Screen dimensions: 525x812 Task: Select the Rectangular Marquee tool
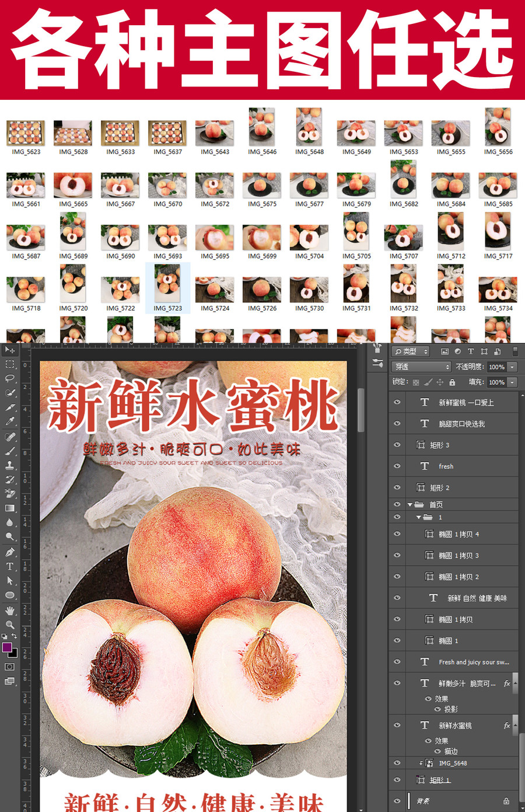click(x=10, y=364)
